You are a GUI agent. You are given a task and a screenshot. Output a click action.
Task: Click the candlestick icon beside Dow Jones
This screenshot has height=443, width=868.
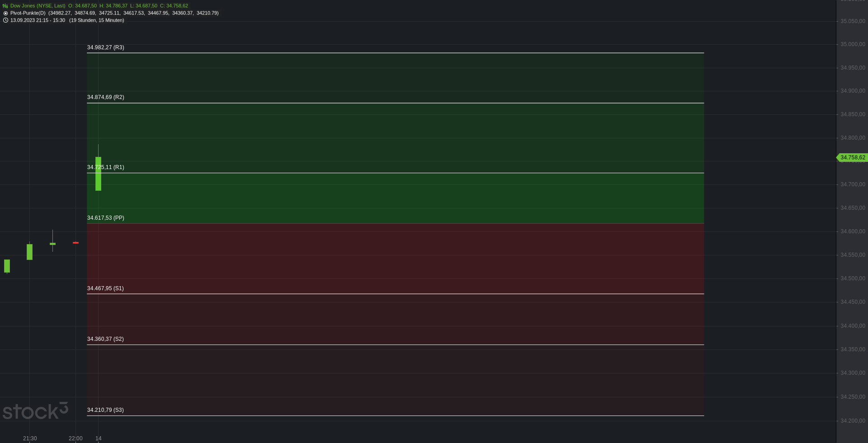tap(5, 6)
